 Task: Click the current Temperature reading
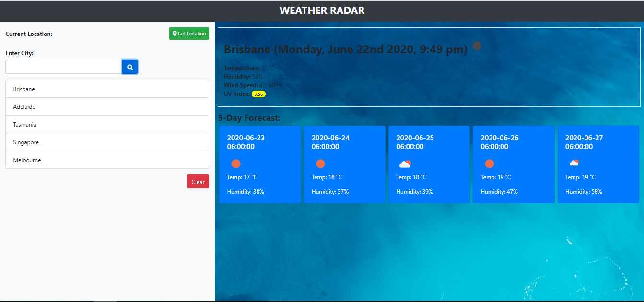click(249, 68)
